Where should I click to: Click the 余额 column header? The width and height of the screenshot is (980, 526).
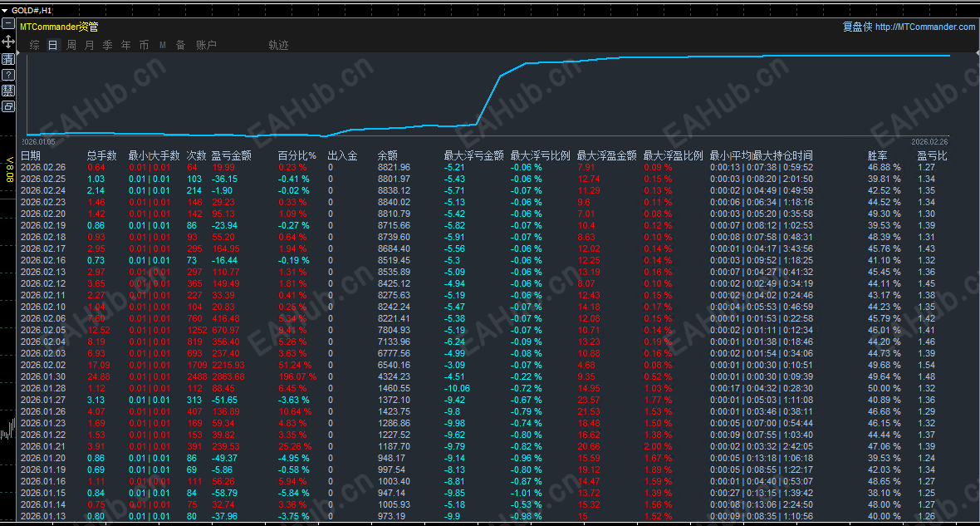(388, 155)
